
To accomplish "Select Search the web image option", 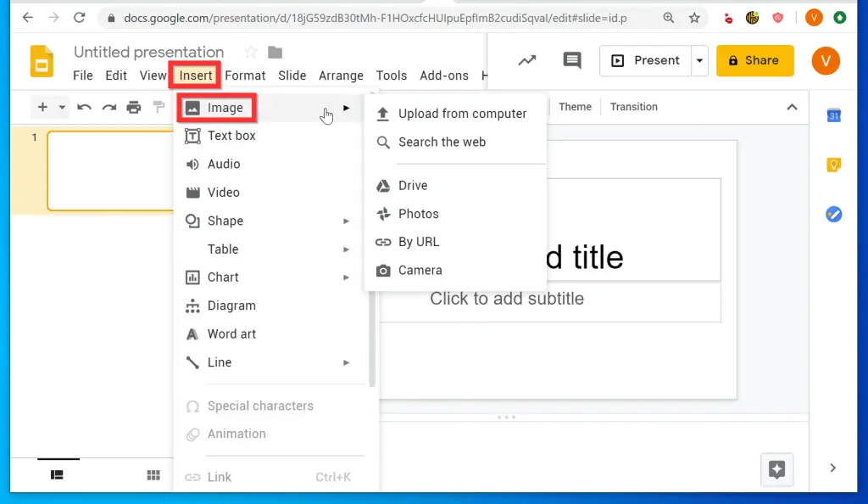I will pos(441,143).
